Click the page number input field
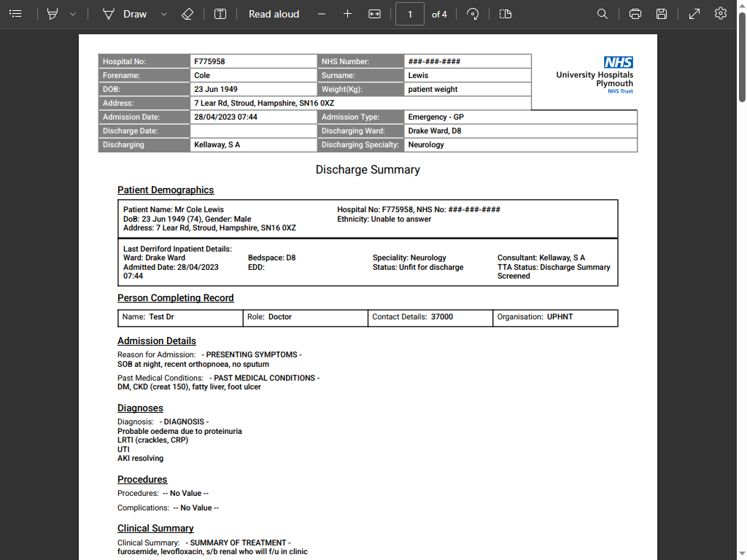The height and width of the screenshot is (560, 747). tap(410, 14)
